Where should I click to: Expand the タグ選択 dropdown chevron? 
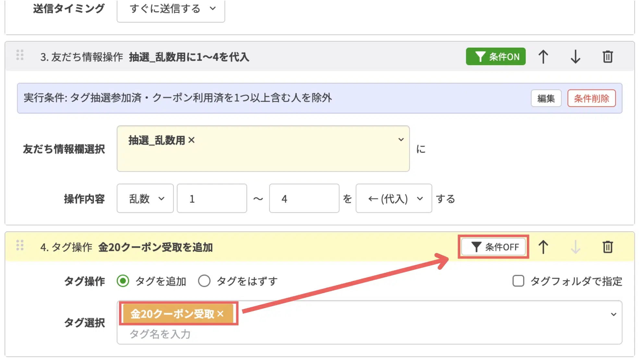click(613, 314)
